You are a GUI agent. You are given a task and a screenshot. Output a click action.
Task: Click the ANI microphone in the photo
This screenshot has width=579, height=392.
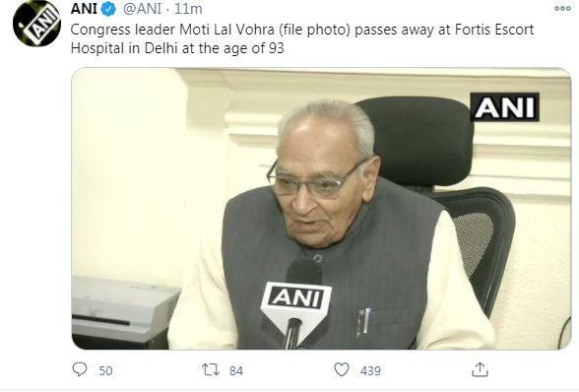pyautogui.click(x=296, y=303)
